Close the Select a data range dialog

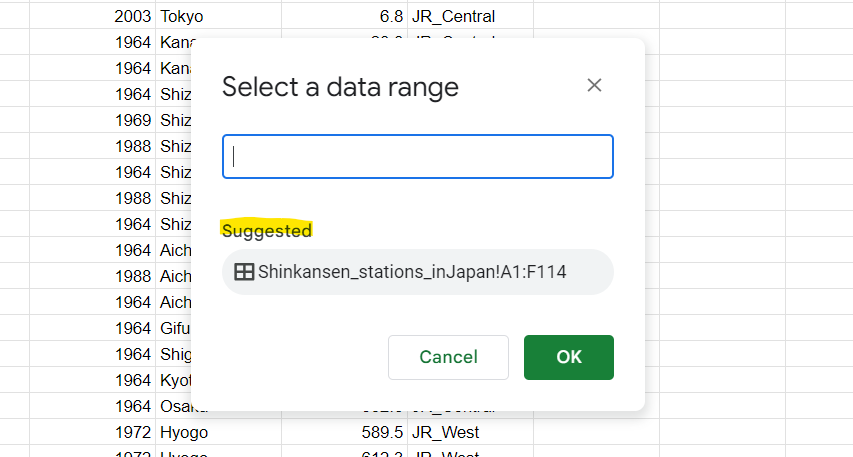click(594, 85)
